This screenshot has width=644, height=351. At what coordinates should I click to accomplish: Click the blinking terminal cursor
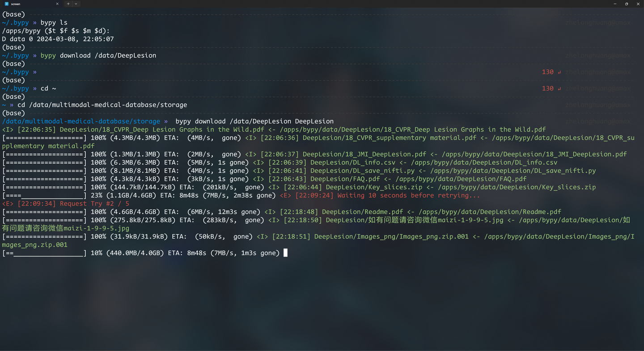(x=285, y=253)
